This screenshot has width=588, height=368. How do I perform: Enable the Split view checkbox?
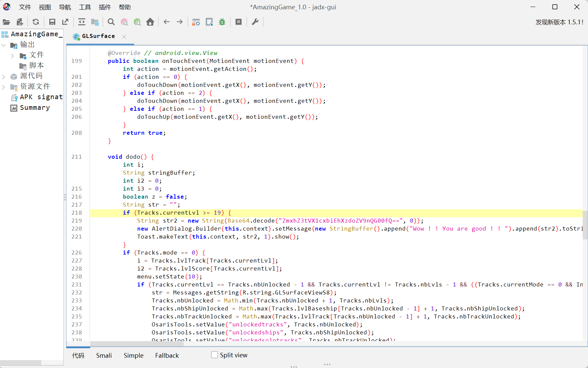pyautogui.click(x=215, y=355)
